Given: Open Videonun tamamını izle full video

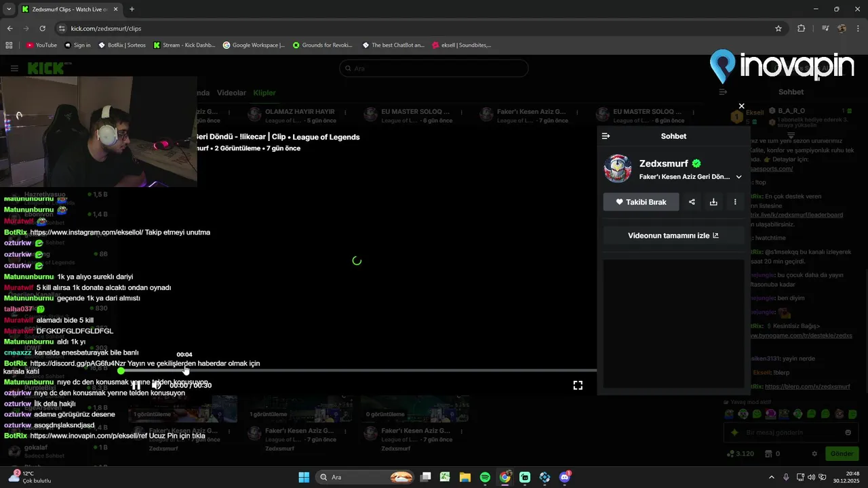Looking at the screenshot, I should pos(673,236).
